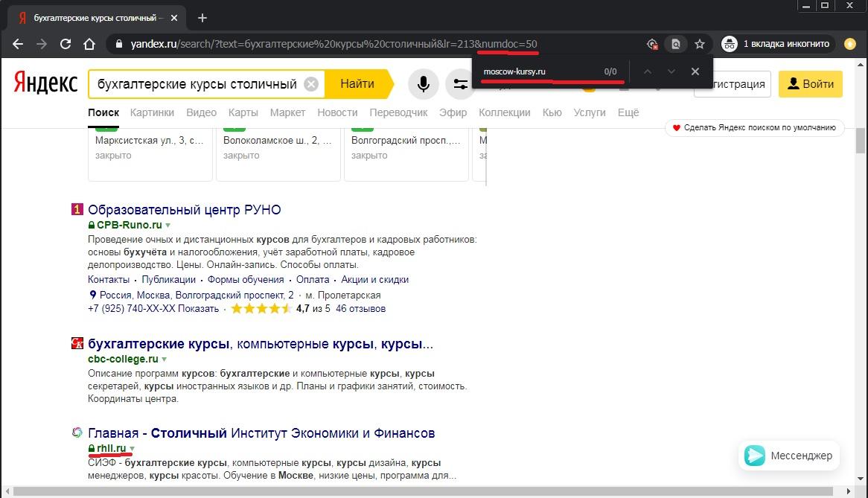Switch to the Эфир tab
Image resolution: width=868 pixels, height=498 pixels.
coord(453,112)
